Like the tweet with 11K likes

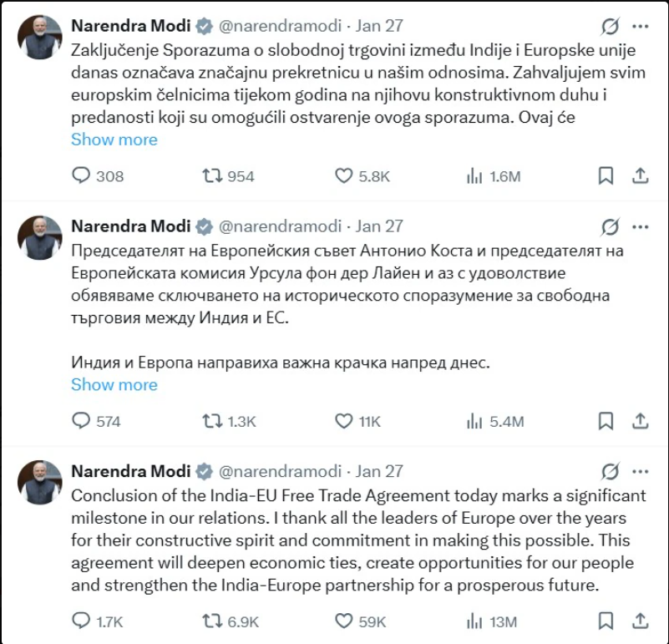tap(344, 421)
